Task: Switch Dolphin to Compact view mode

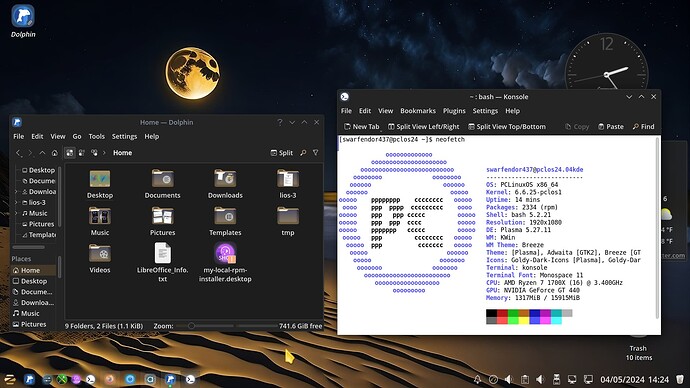Action: point(82,153)
